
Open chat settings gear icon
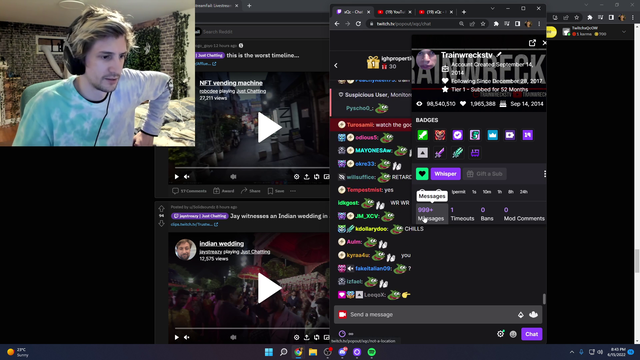coord(500,334)
